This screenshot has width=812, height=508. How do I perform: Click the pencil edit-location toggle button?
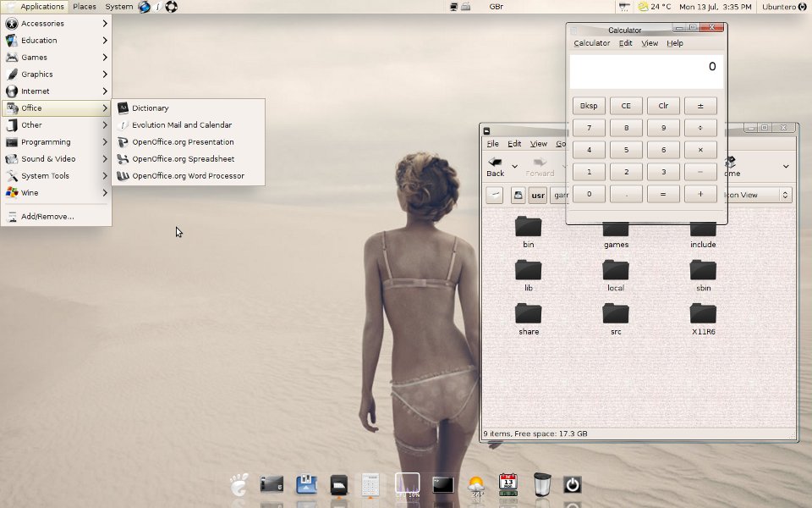point(495,195)
